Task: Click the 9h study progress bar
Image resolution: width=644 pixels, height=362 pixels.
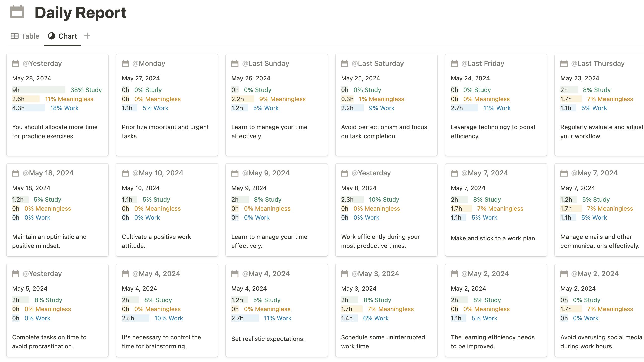Action: click(39, 90)
